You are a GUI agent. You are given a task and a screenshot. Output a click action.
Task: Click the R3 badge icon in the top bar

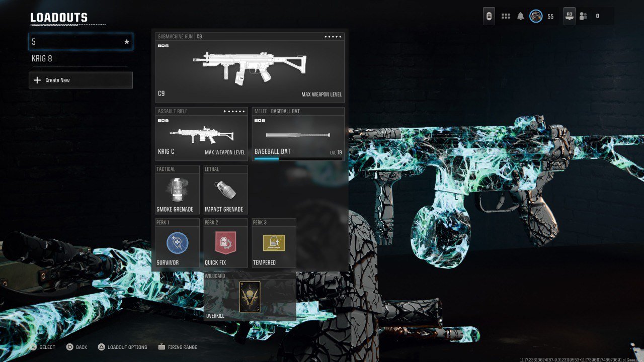tap(570, 16)
